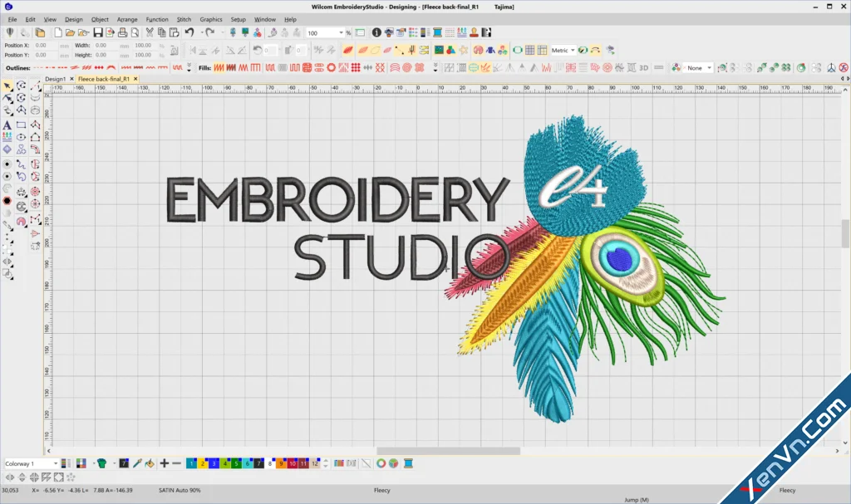Click the Redo arrow icon
The image size is (851, 504).
[210, 33]
